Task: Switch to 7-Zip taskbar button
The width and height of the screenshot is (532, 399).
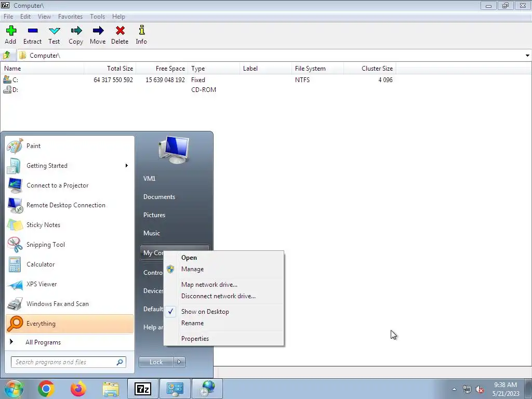Action: pos(143,389)
